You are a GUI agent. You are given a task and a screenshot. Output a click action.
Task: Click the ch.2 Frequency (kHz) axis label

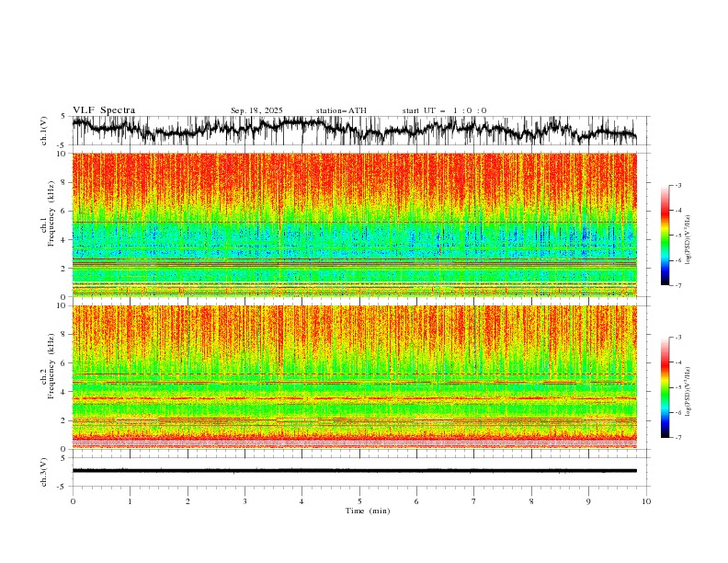pos(47,366)
